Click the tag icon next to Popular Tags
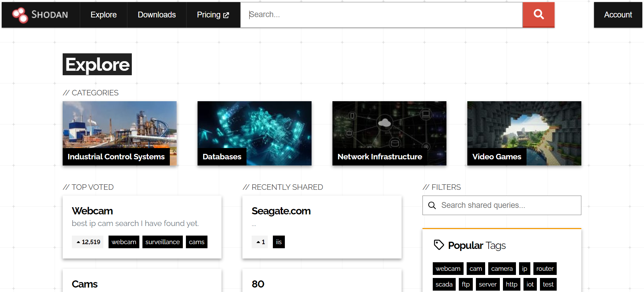Screen dimensions: 644x292 click(439, 245)
